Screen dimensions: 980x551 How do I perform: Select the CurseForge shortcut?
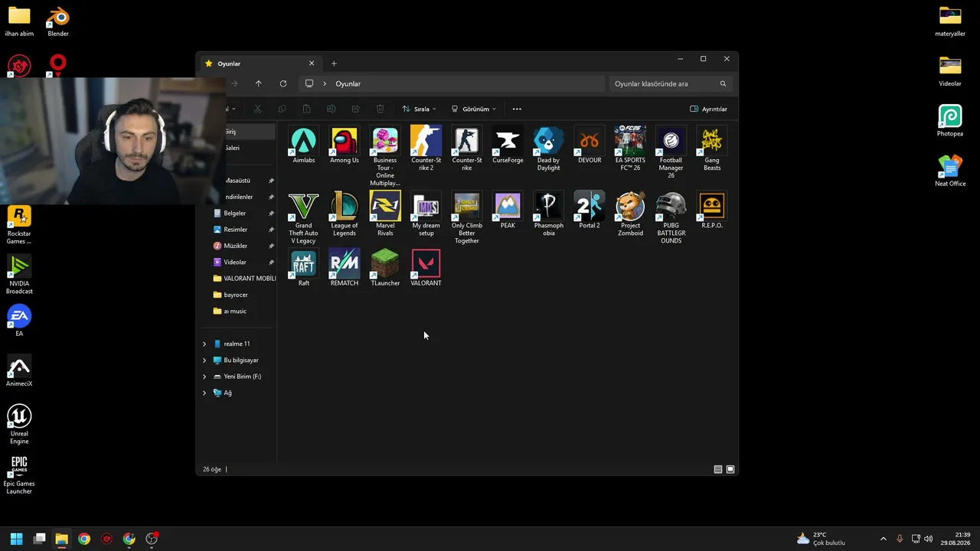coord(508,145)
